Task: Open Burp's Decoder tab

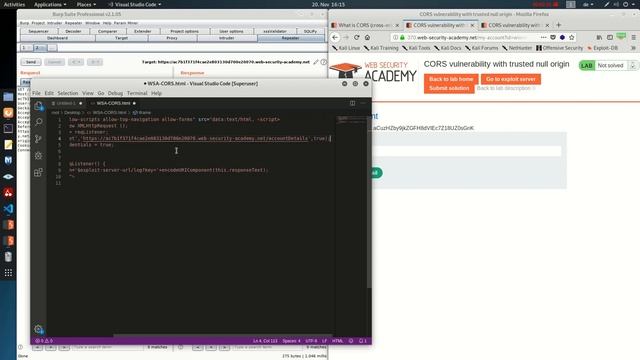Action: (73, 31)
